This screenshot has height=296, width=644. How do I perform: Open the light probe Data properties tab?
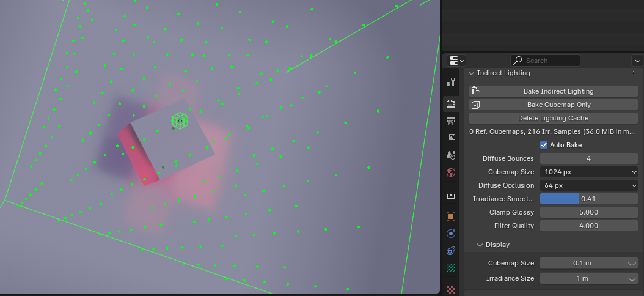click(x=450, y=268)
